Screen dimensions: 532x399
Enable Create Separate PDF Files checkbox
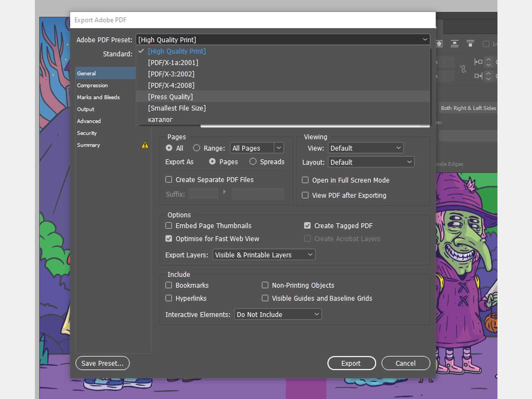[169, 180]
